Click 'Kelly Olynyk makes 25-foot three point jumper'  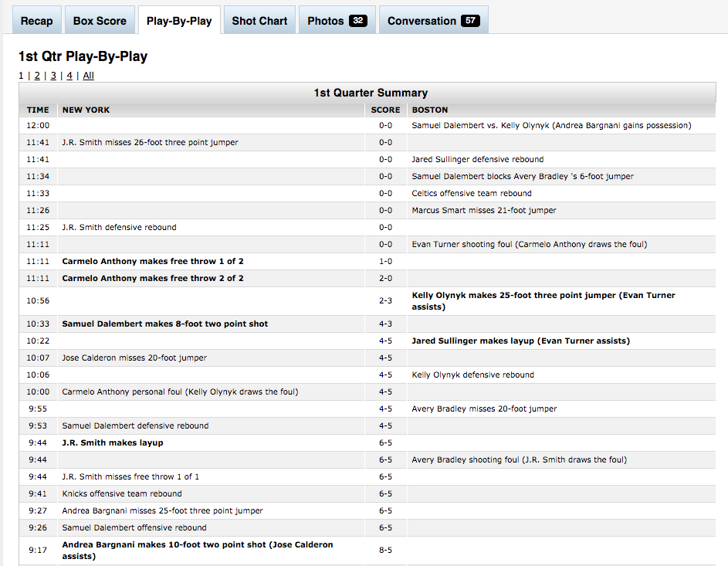(x=543, y=301)
